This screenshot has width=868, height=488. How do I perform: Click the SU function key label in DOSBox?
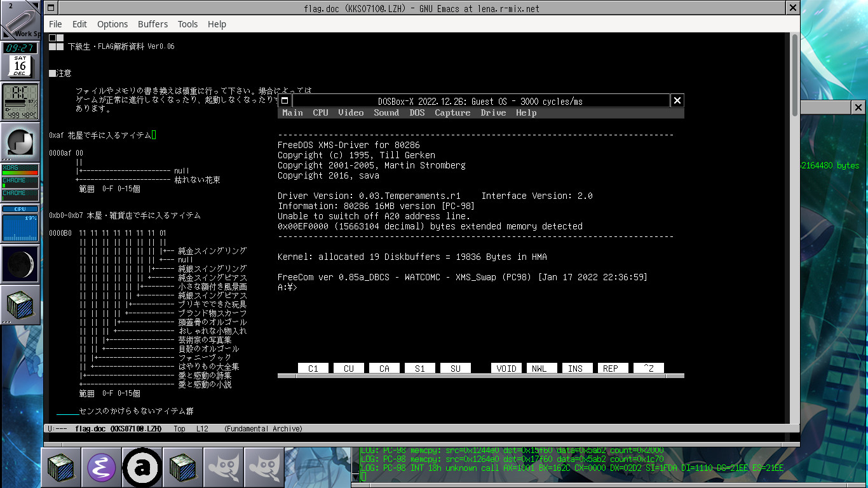[x=456, y=369]
